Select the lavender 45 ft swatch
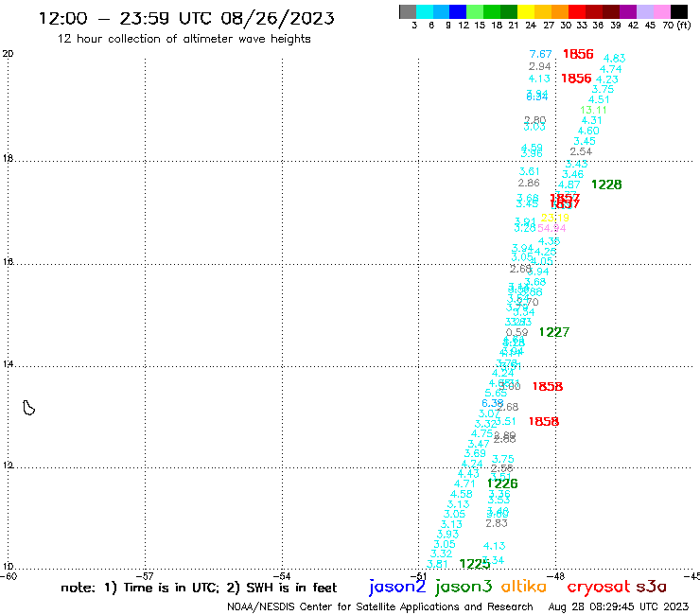The height and width of the screenshot is (615, 700). click(644, 11)
